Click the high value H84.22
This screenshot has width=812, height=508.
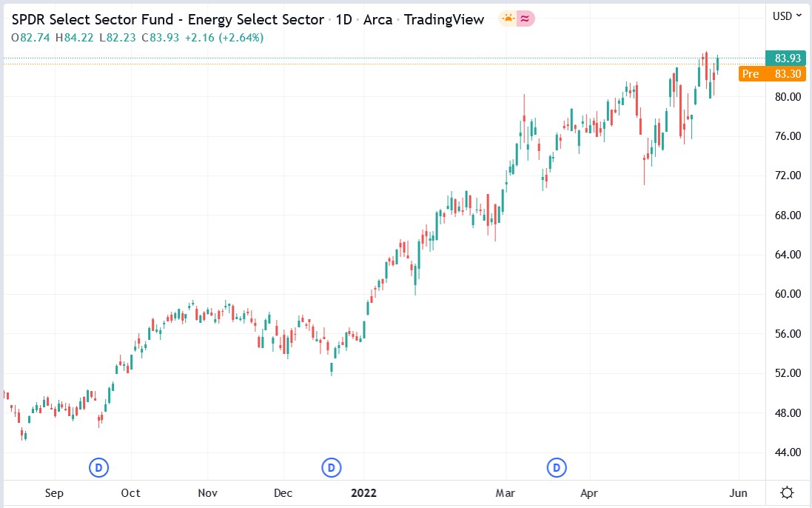tap(74, 36)
